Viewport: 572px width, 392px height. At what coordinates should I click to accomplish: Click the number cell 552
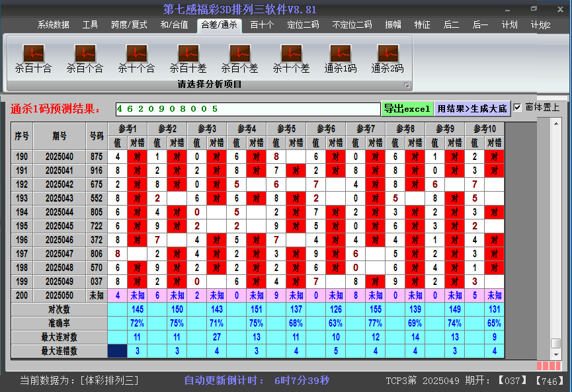tap(97, 198)
